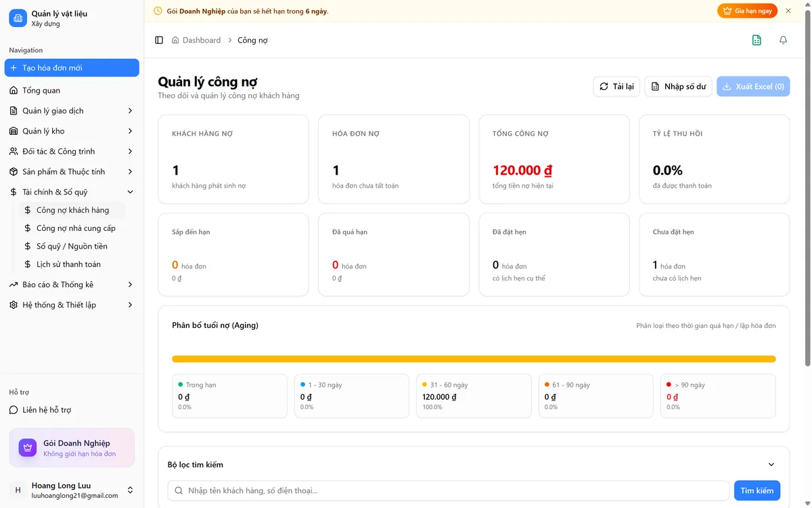Click the home icon next to Dashboard
Image resolution: width=812 pixels, height=508 pixels.
pos(176,40)
